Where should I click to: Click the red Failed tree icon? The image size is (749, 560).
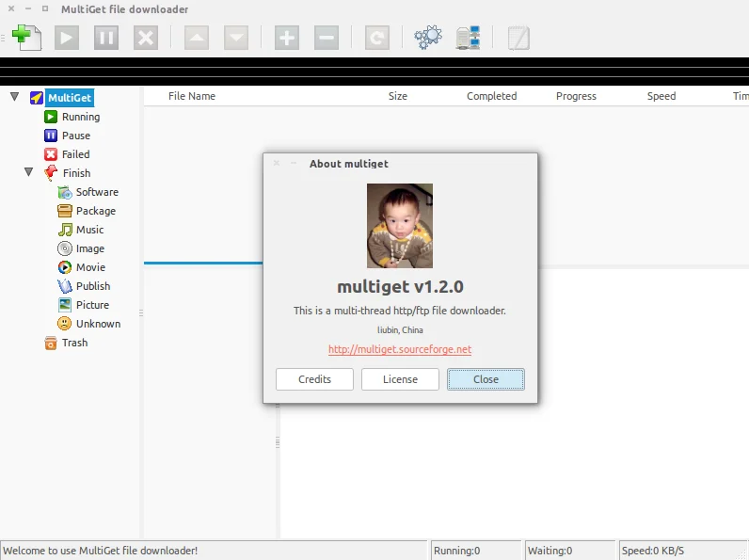(x=51, y=154)
